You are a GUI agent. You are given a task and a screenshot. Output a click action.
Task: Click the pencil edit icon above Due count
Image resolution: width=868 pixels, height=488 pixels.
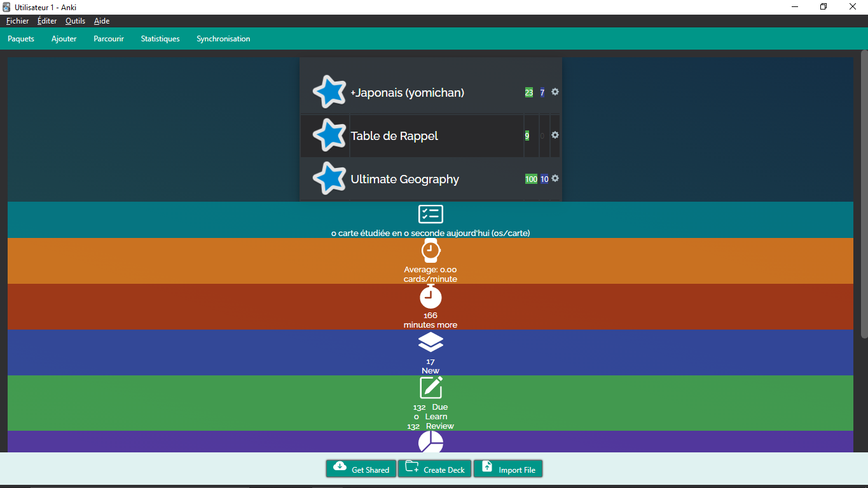431,387
